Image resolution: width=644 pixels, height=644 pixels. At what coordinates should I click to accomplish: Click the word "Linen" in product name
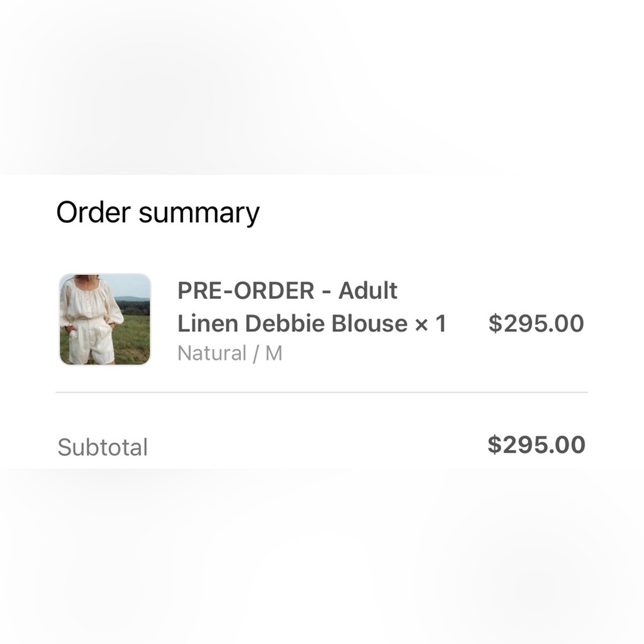(205, 323)
